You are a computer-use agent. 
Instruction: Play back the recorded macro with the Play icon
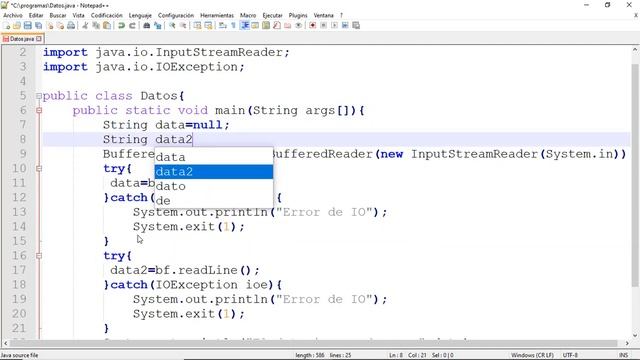[334, 25]
